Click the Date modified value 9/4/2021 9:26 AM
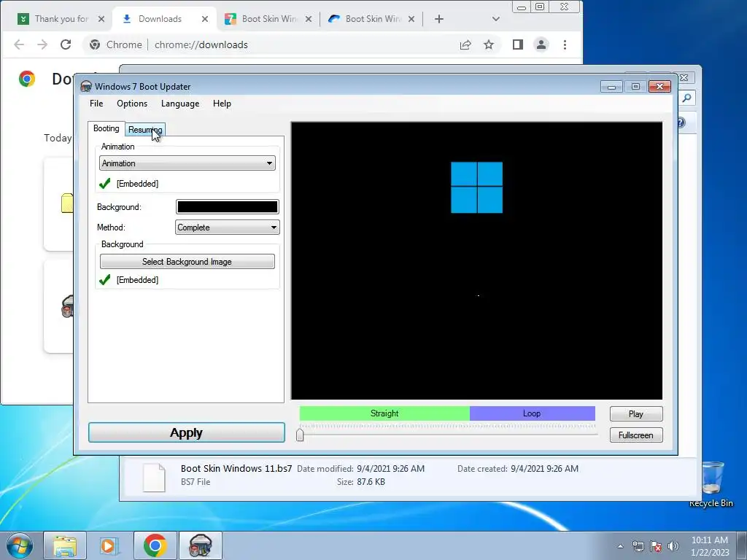 tap(391, 469)
